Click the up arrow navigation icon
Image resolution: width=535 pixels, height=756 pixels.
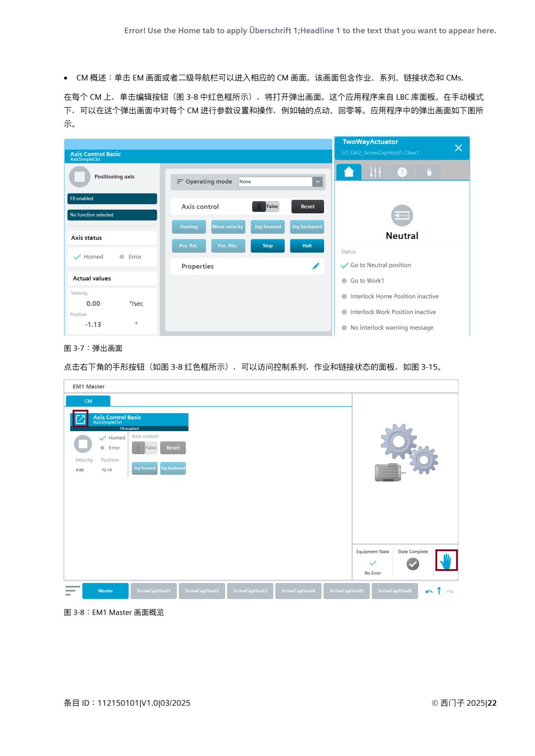pyautogui.click(x=439, y=591)
